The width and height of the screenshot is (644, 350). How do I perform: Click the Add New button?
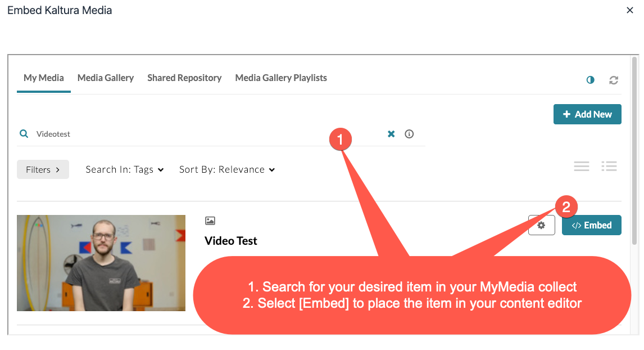587,114
